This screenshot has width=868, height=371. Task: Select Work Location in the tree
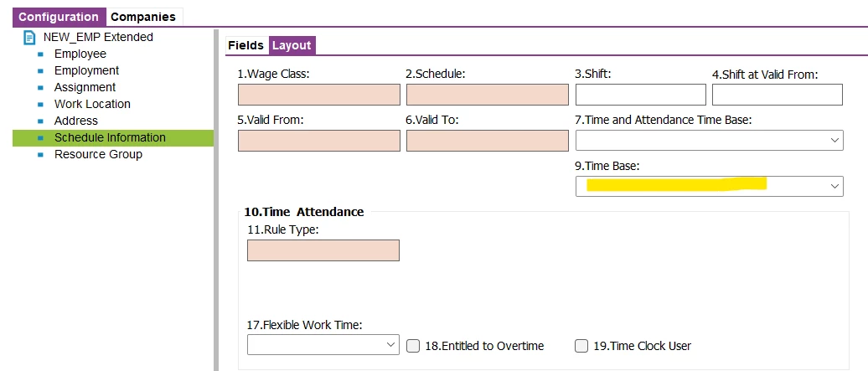tap(92, 104)
